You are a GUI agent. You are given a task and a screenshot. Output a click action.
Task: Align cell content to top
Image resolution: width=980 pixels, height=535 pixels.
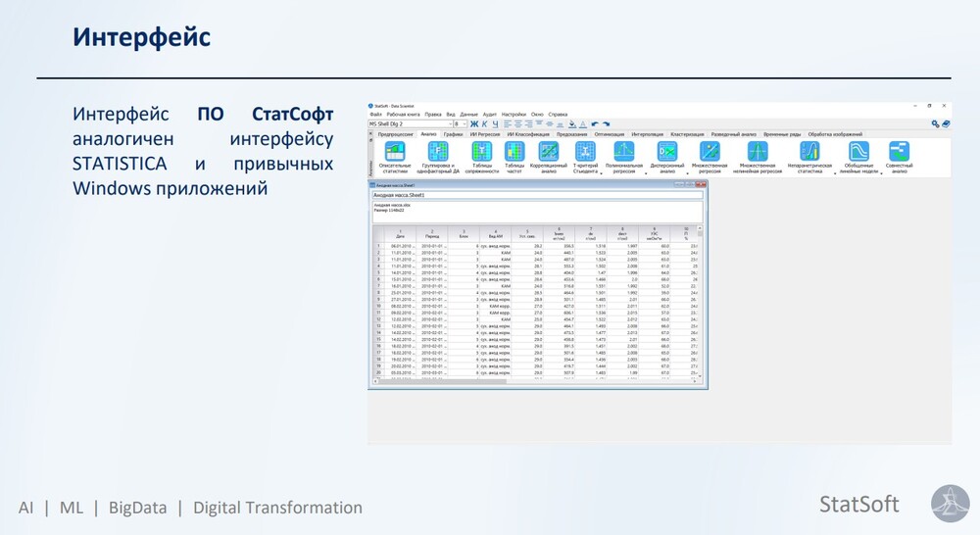tap(539, 124)
